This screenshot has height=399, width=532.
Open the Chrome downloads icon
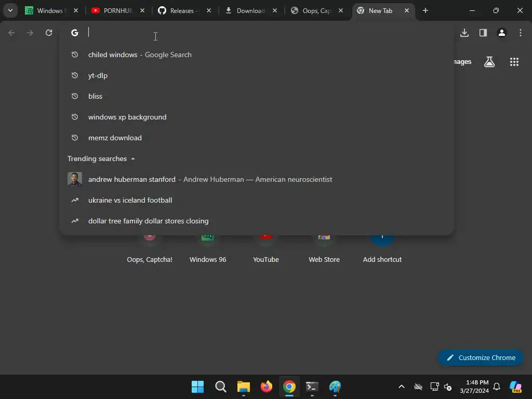click(x=464, y=33)
